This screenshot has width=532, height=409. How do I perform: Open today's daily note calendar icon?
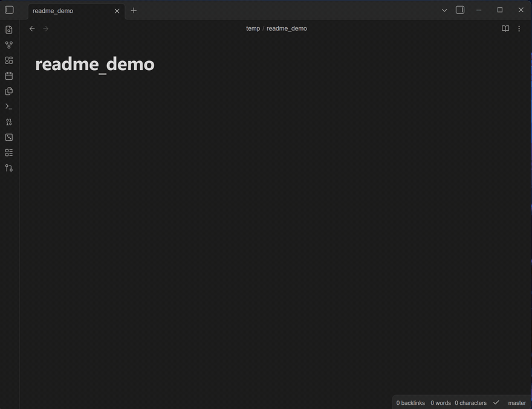click(9, 76)
